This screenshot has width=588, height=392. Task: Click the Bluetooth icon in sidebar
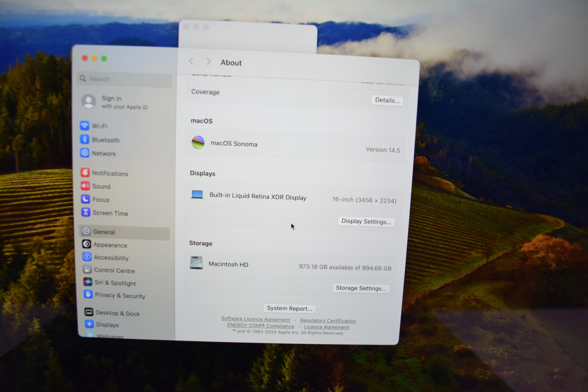[85, 139]
